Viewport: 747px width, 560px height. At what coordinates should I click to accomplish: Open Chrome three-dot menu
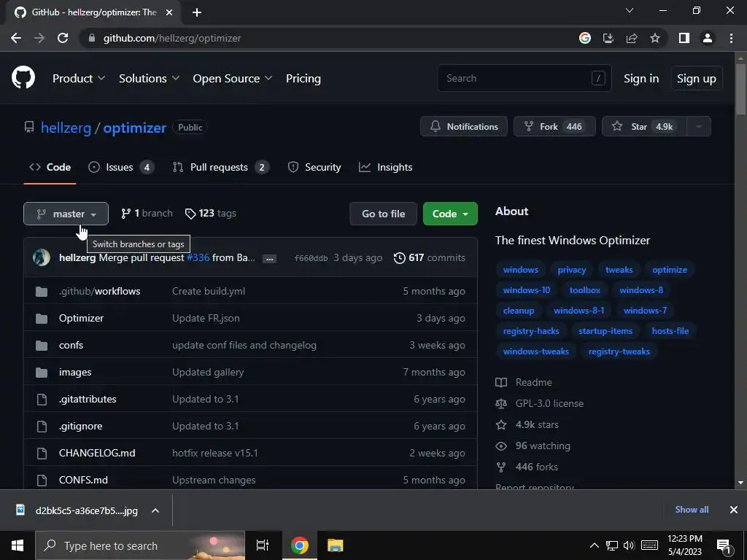(x=731, y=38)
